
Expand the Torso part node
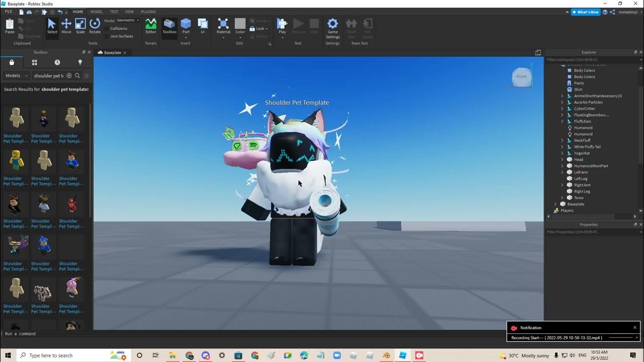pyautogui.click(x=562, y=198)
